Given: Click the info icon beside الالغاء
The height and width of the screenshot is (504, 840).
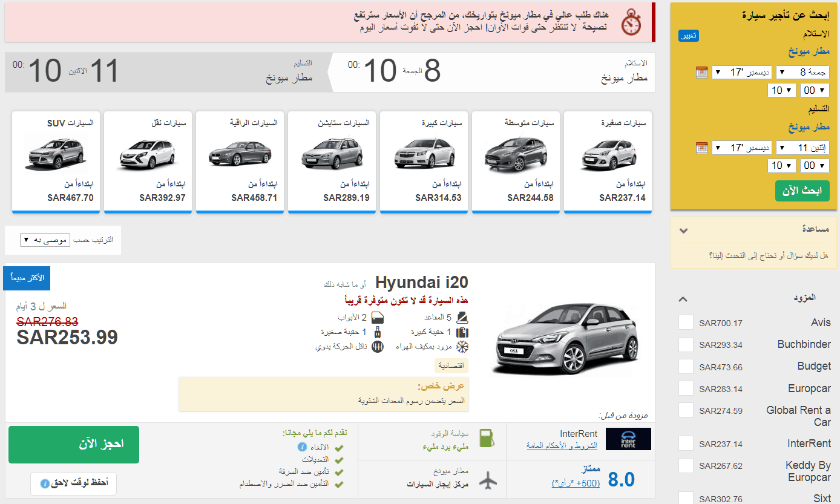Looking at the screenshot, I should (x=301, y=447).
